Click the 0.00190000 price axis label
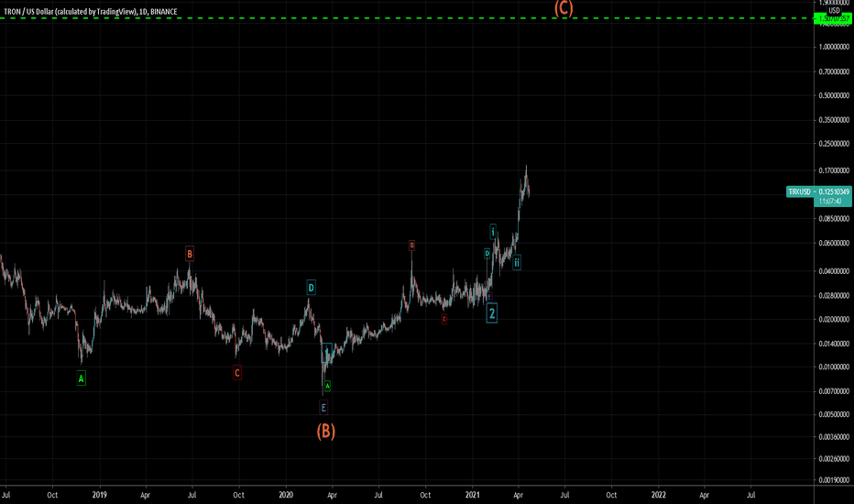 click(x=834, y=480)
